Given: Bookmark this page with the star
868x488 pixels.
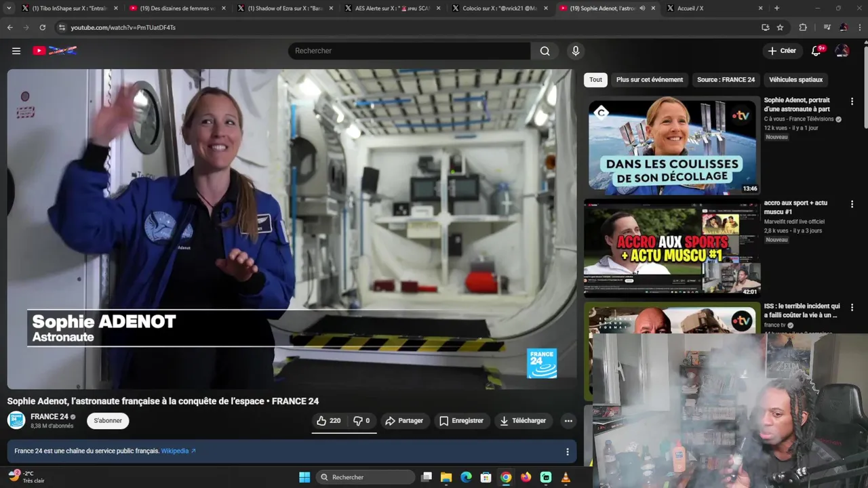Looking at the screenshot, I should tap(780, 28).
